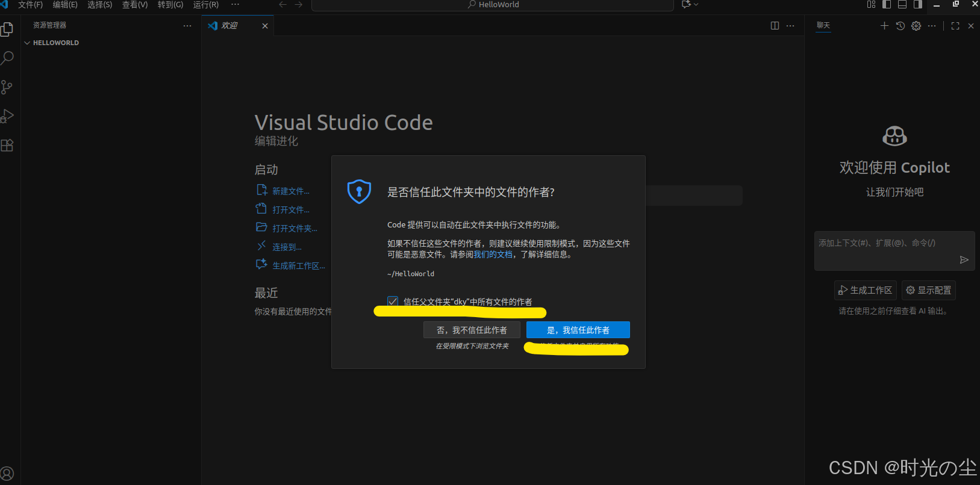
Task: Open the Accounts menu icon
Action: tap(7, 474)
